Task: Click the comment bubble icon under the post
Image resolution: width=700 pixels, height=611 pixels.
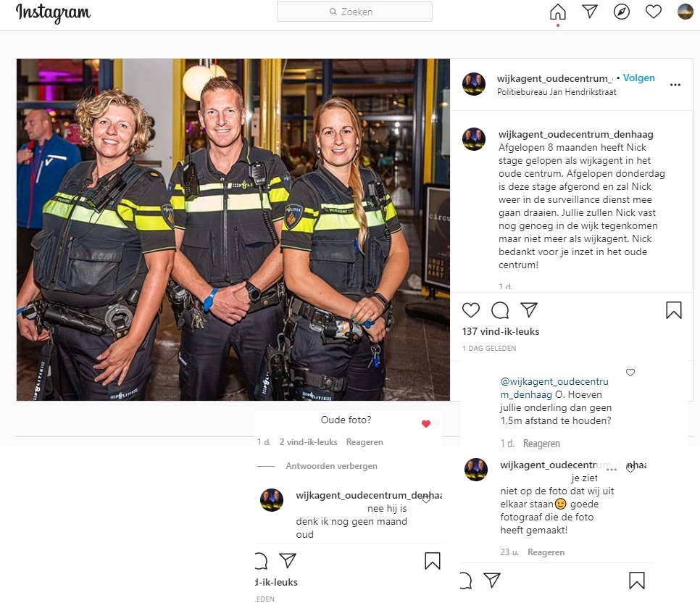Action: pos(500,310)
